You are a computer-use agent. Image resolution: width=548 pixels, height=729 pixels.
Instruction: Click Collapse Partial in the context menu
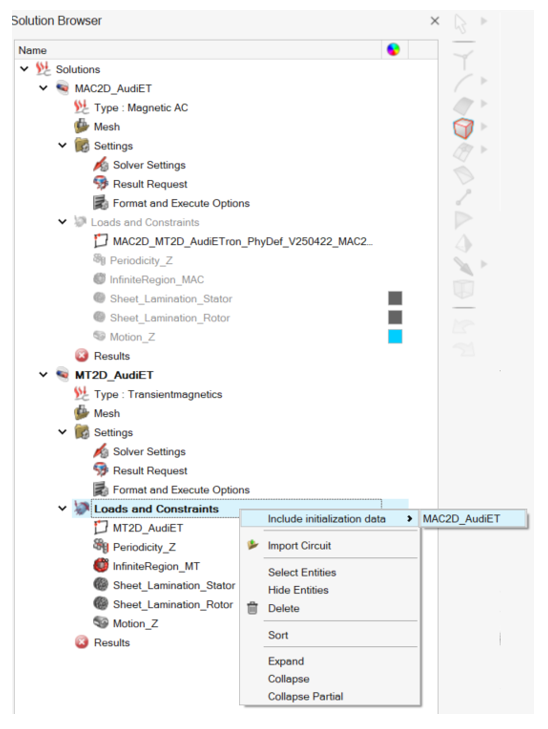click(x=305, y=696)
